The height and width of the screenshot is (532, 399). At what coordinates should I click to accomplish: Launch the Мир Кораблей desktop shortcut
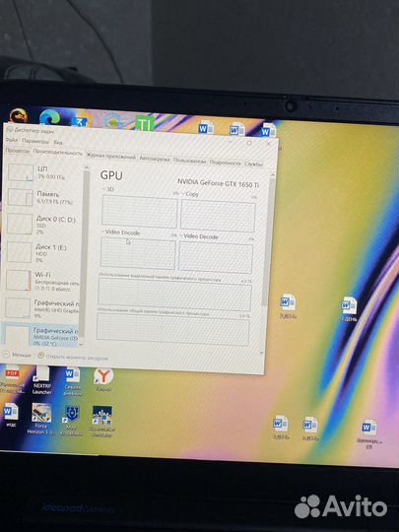(x=71, y=421)
